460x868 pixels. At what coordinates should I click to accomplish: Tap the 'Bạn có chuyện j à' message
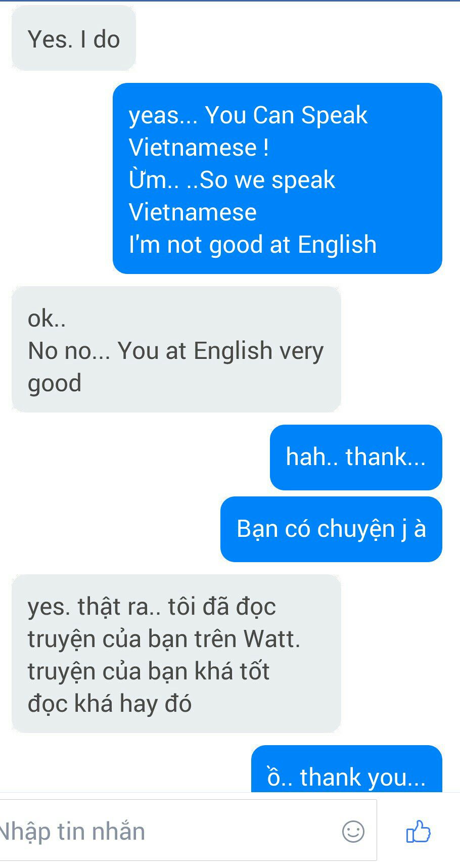point(331,529)
